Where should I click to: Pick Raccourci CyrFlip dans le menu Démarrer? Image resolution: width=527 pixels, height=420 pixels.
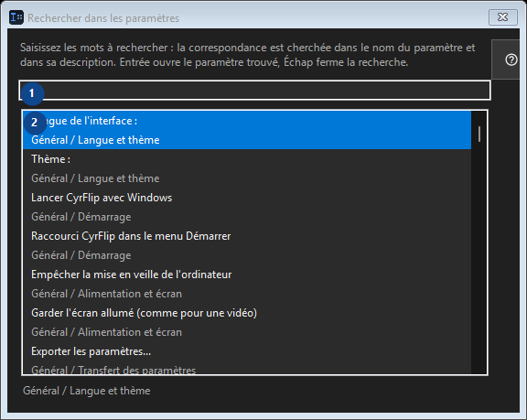[247, 245]
